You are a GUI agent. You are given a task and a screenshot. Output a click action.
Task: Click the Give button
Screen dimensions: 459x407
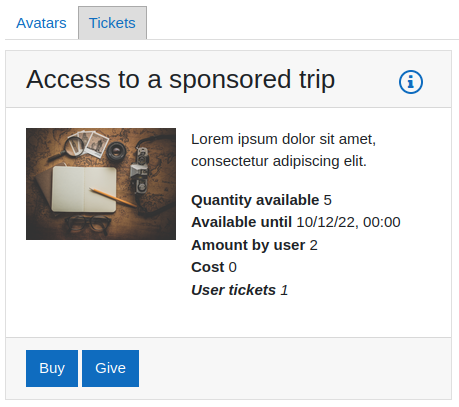click(110, 368)
